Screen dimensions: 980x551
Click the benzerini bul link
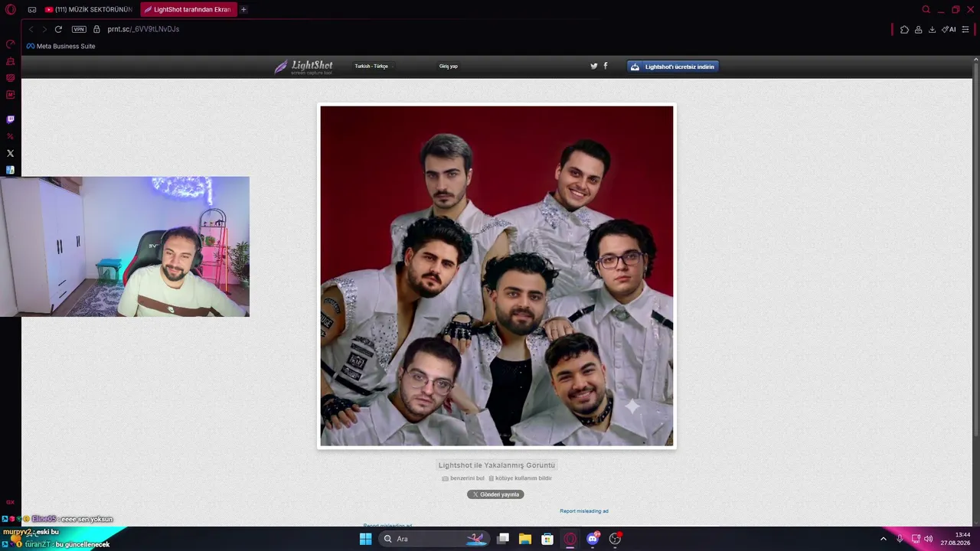[463, 478]
